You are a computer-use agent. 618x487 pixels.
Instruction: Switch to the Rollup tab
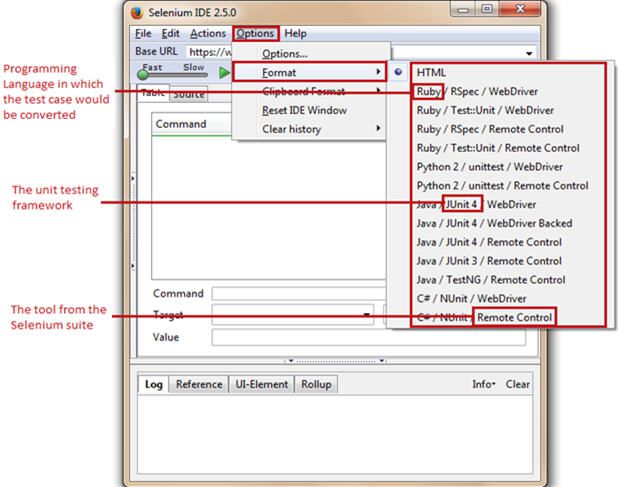coord(316,384)
